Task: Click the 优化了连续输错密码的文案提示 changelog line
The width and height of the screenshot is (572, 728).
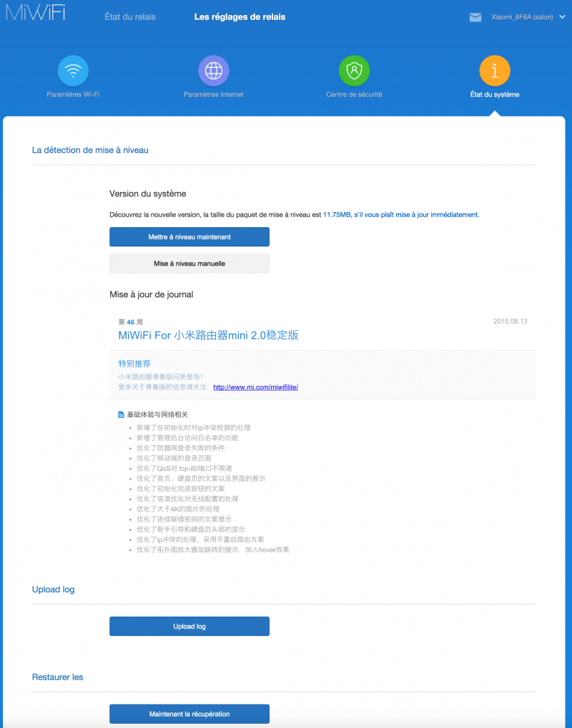Action: (184, 519)
